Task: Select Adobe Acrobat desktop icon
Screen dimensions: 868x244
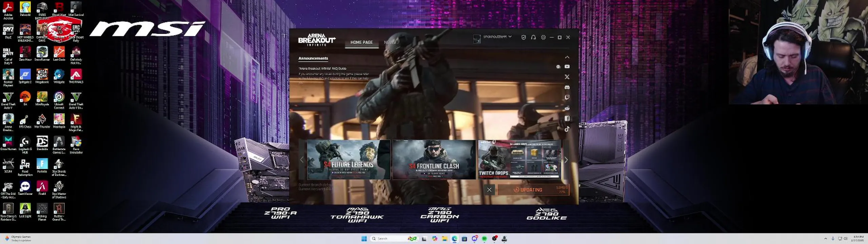Action: click(8, 11)
